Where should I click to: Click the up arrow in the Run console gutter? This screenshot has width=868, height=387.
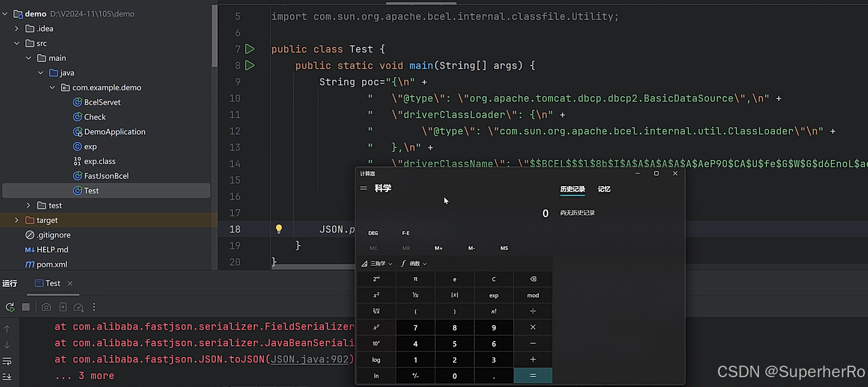[x=7, y=329]
